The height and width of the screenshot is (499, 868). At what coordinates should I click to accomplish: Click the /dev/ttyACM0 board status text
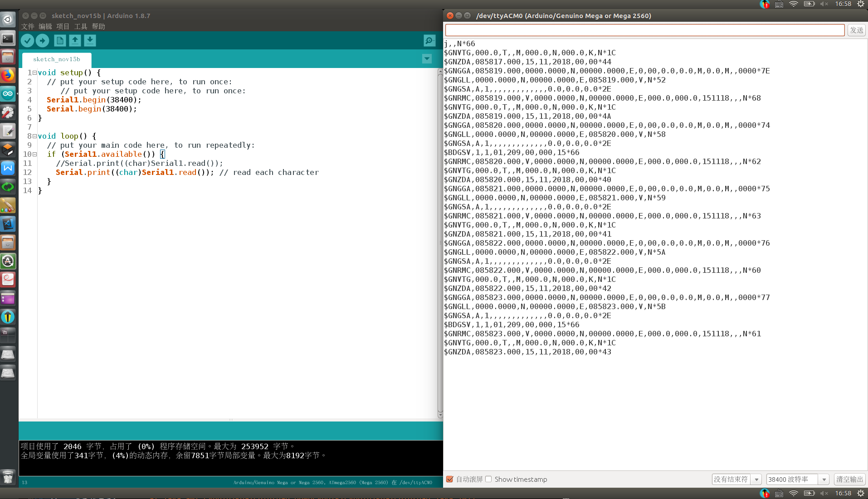[x=332, y=482]
